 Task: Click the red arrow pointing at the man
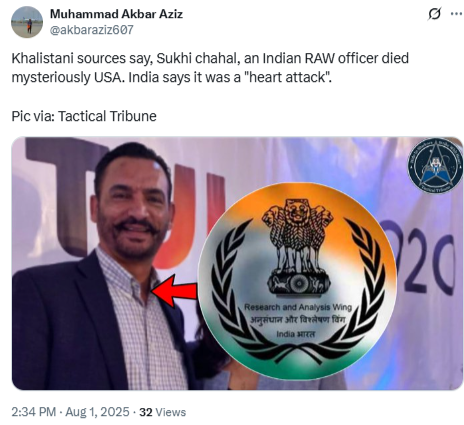(x=174, y=291)
